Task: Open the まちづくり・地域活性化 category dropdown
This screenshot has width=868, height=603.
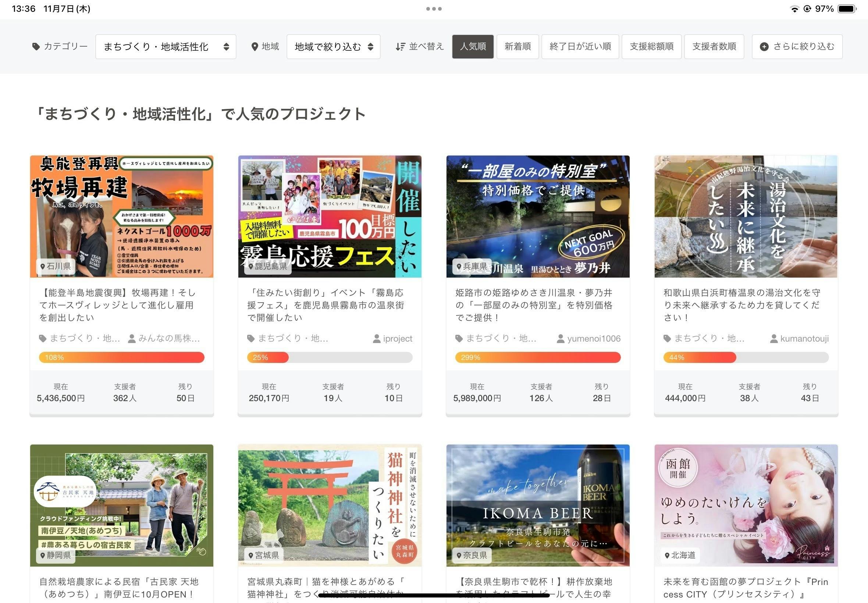Action: tap(166, 46)
